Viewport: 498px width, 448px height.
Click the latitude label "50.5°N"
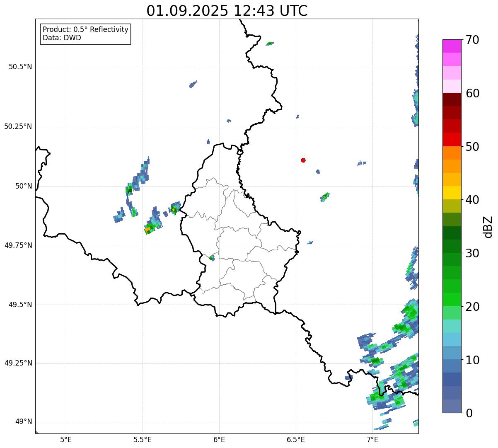[x=20, y=67]
